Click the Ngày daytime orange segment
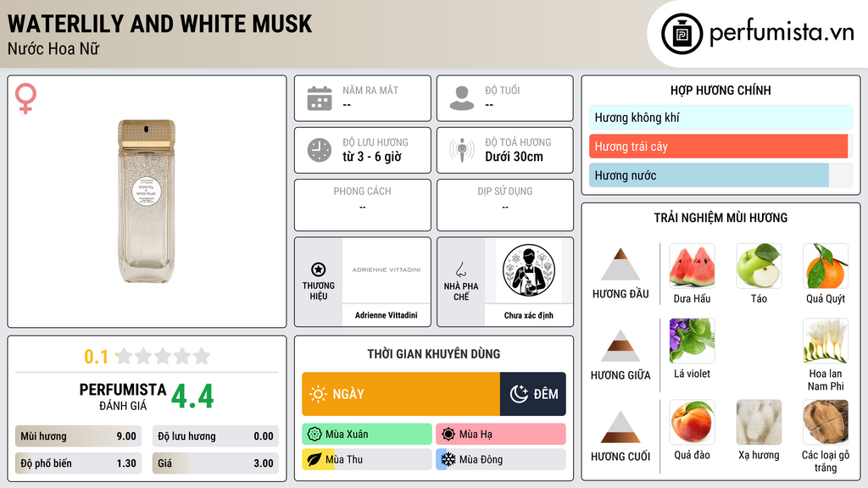This screenshot has height=488, width=868. tap(401, 394)
